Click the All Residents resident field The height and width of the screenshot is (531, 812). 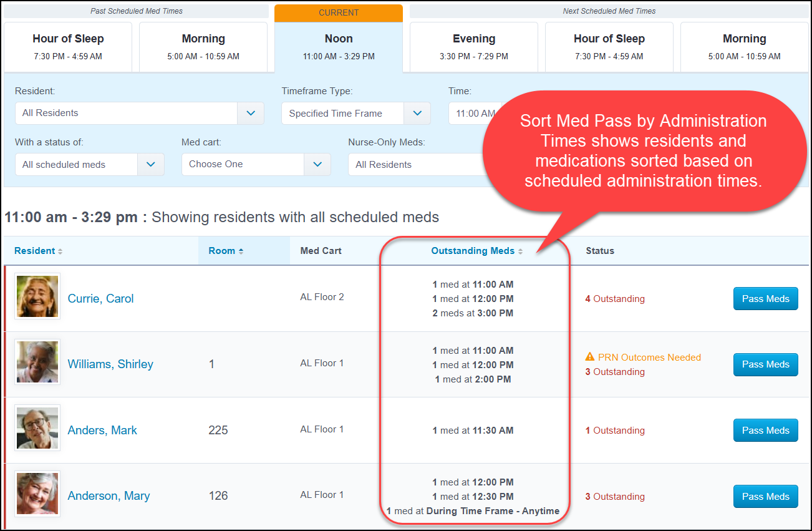pyautogui.click(x=126, y=113)
